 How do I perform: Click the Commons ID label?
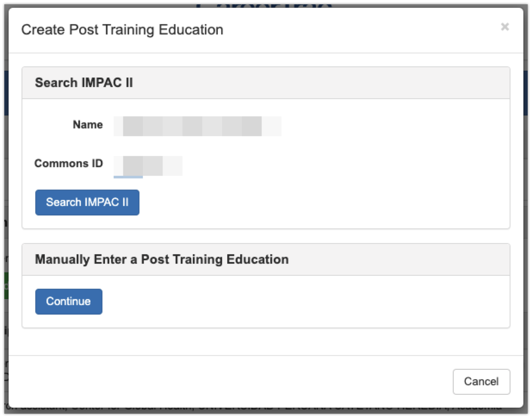(x=68, y=163)
